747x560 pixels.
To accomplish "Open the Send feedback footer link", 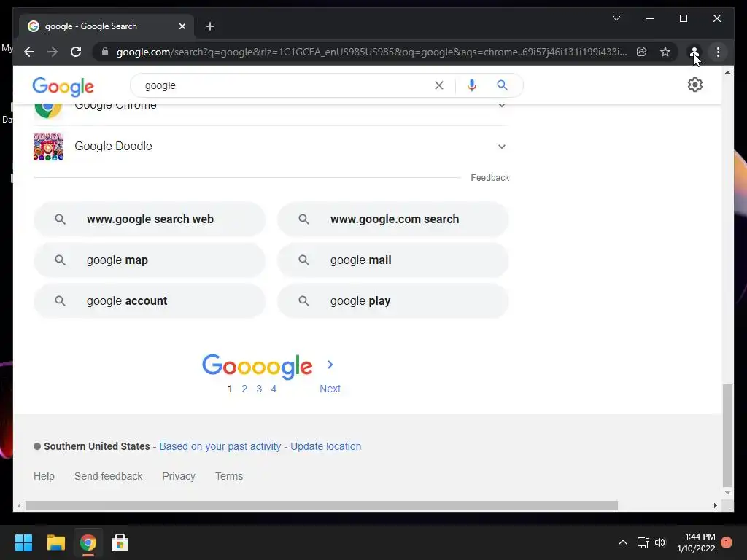I will [x=108, y=476].
